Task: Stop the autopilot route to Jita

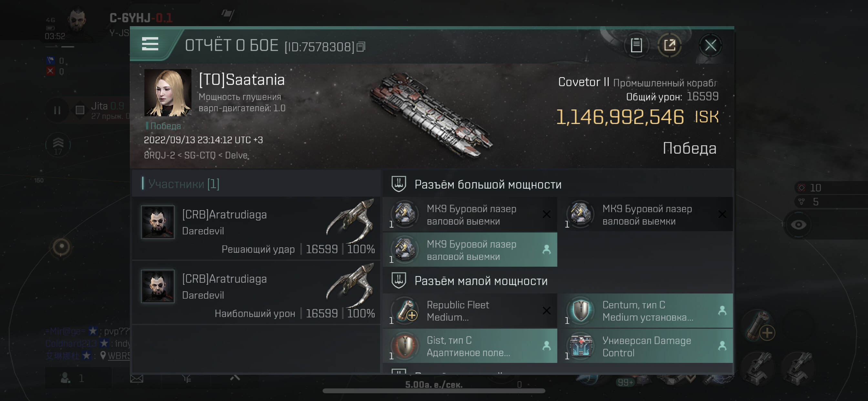Action: pyautogui.click(x=80, y=110)
